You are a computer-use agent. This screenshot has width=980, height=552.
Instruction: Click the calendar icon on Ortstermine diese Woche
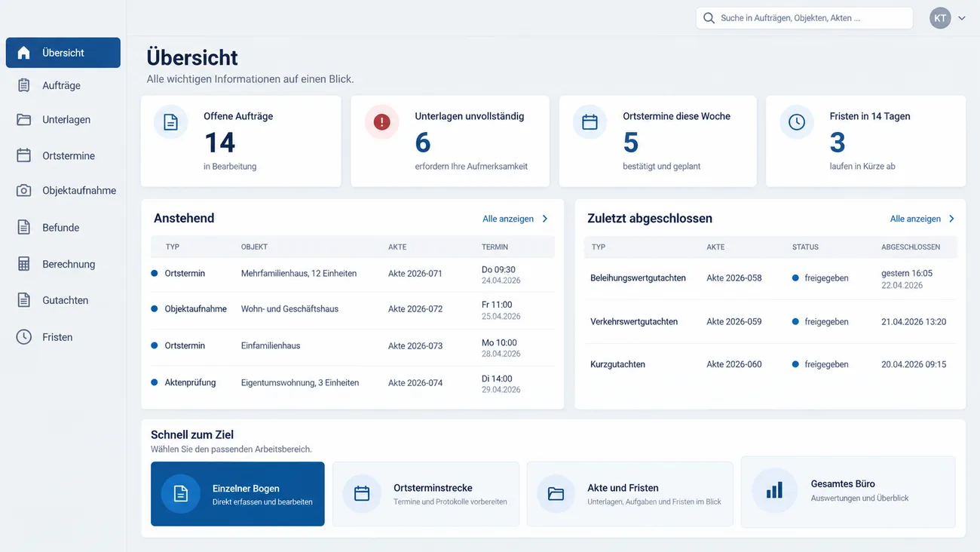tap(590, 122)
